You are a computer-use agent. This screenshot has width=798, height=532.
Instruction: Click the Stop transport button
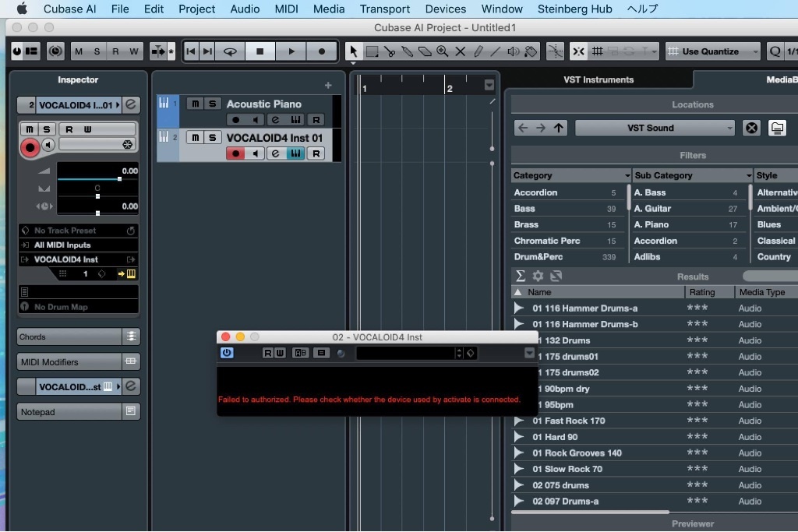point(260,51)
